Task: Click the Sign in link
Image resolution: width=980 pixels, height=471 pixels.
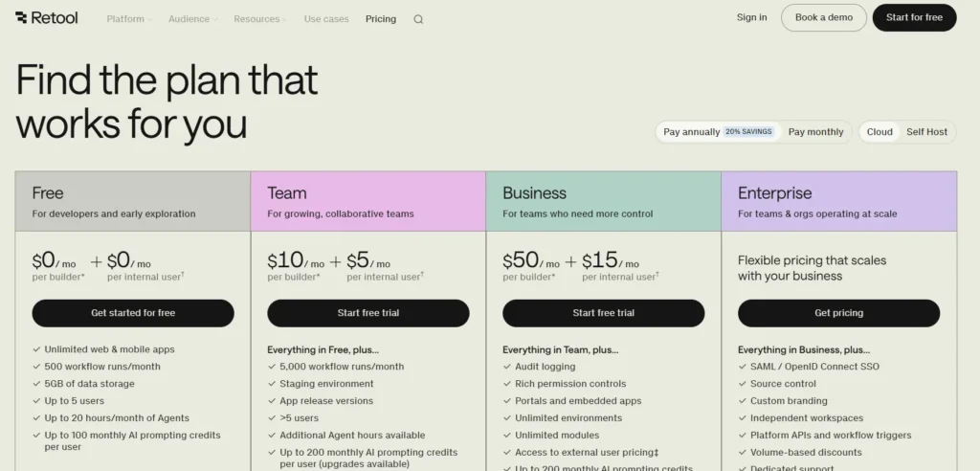Action: tap(751, 17)
